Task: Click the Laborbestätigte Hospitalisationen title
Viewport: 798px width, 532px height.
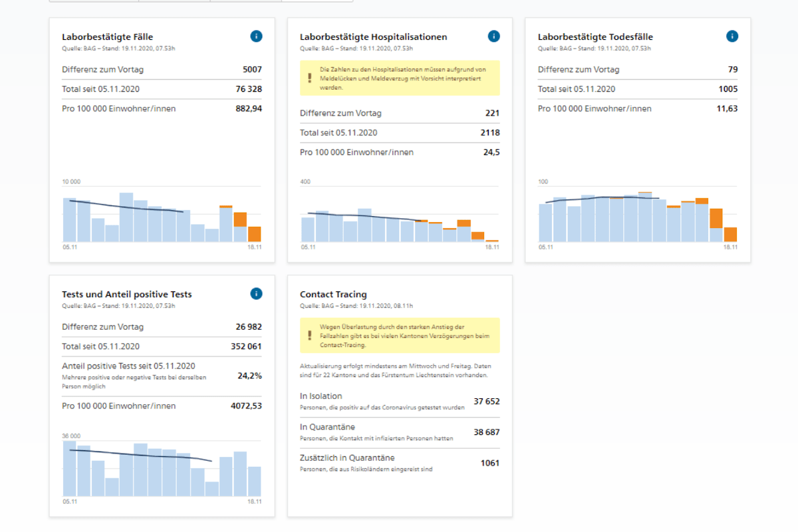Action: pyautogui.click(x=374, y=37)
